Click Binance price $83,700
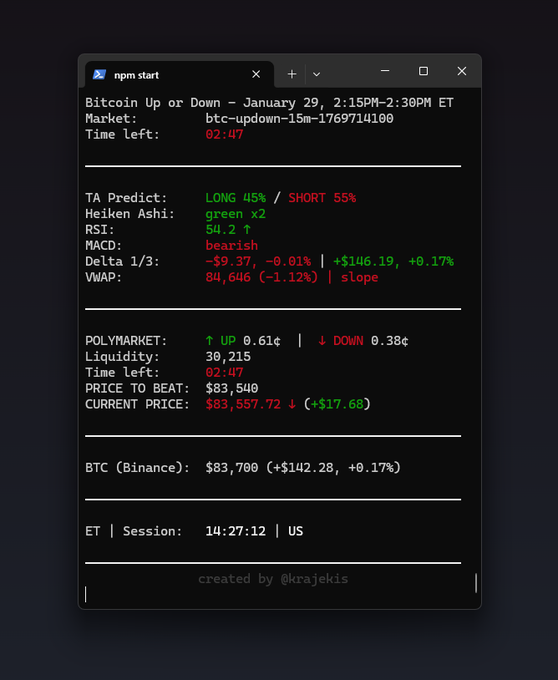Viewport: 558px width, 680px height. point(232,468)
